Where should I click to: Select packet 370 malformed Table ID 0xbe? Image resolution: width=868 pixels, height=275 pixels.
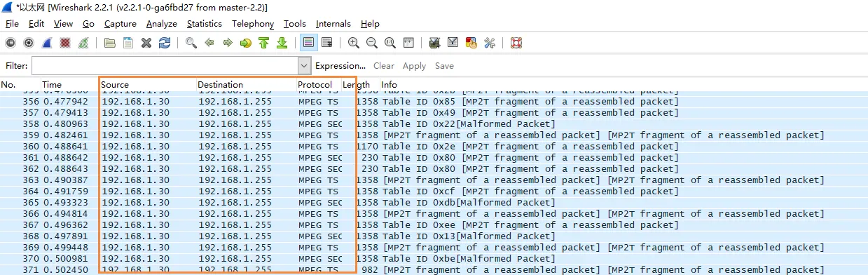tap(434, 259)
